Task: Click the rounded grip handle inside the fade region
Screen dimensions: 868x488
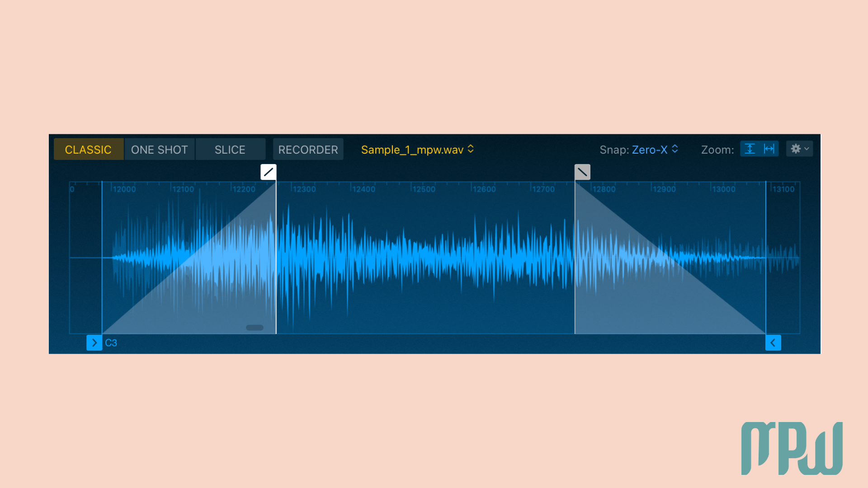Action: (255, 327)
